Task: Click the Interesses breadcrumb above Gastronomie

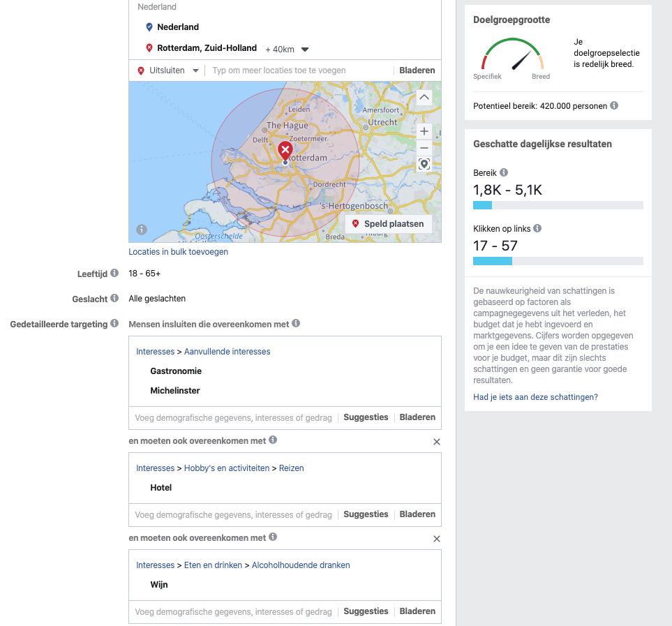Action: tap(155, 352)
